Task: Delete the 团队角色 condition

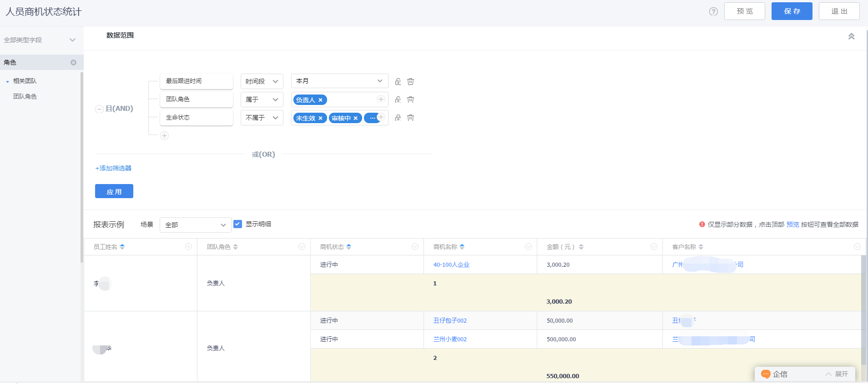Action: point(410,100)
